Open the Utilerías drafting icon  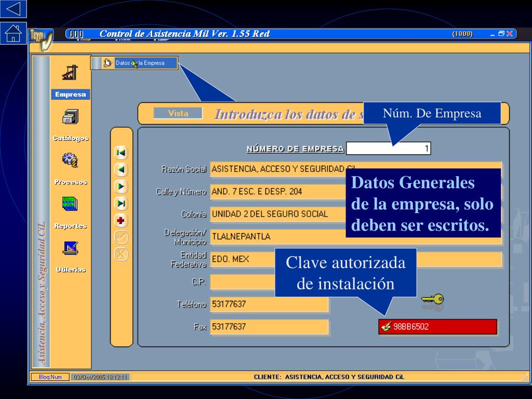(71, 248)
